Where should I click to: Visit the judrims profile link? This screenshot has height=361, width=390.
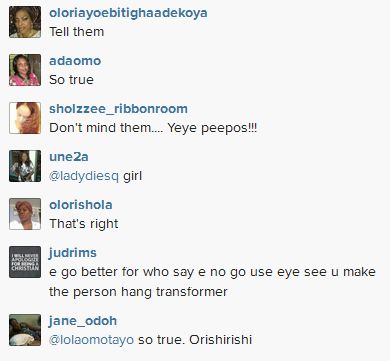(x=73, y=253)
